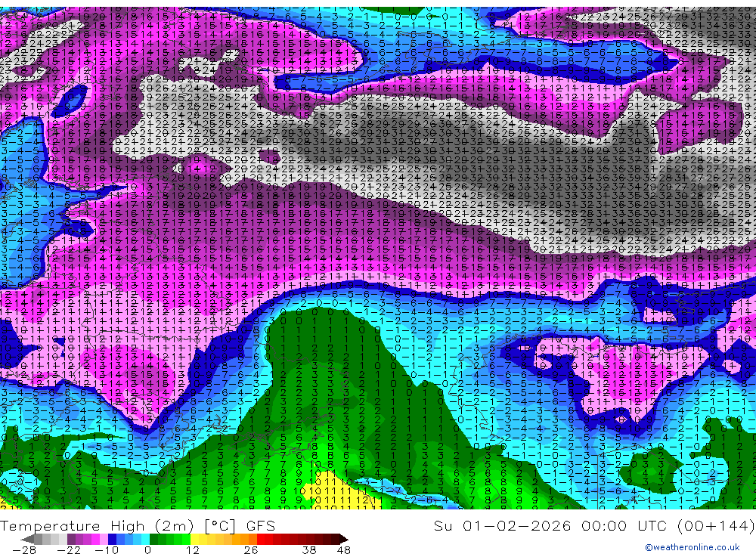Click the 26 label on the temperature scale

(251, 549)
